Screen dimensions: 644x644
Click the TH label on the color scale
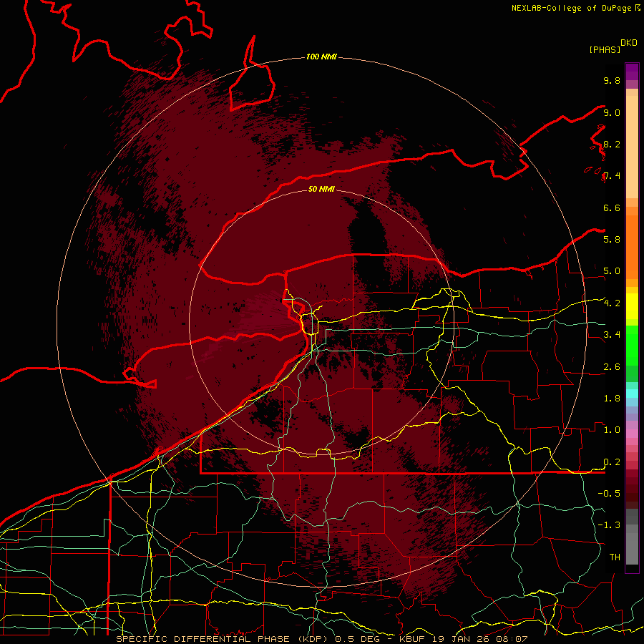point(615,557)
